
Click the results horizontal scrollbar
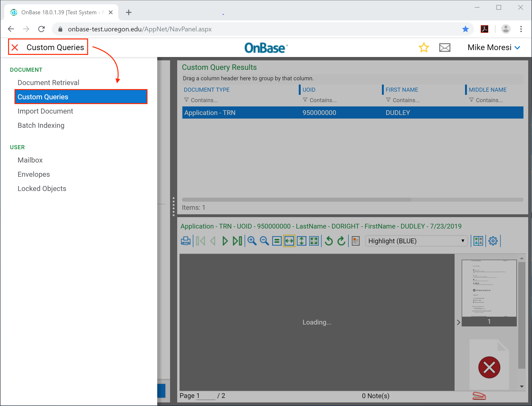point(296,200)
